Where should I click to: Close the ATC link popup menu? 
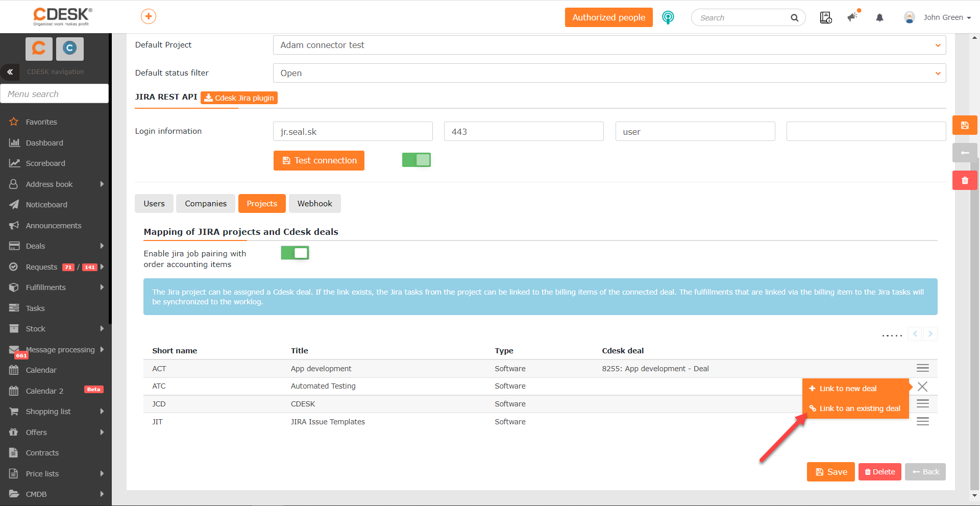(x=922, y=387)
